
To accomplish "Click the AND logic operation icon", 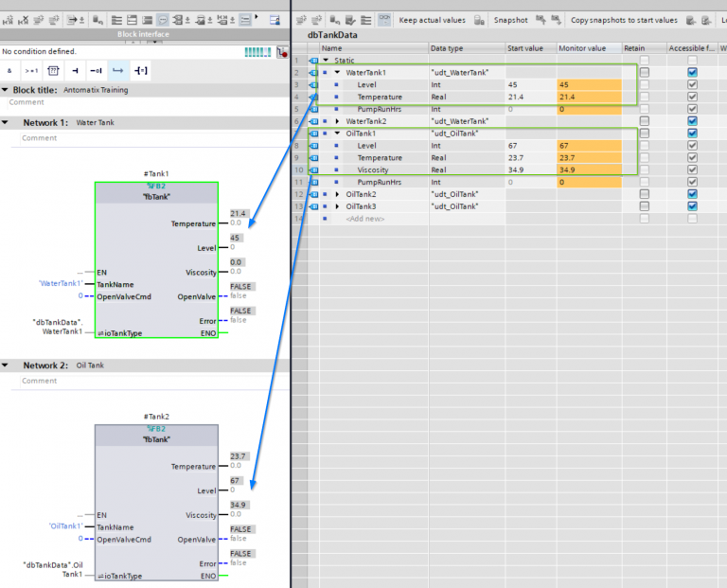I will point(10,70).
